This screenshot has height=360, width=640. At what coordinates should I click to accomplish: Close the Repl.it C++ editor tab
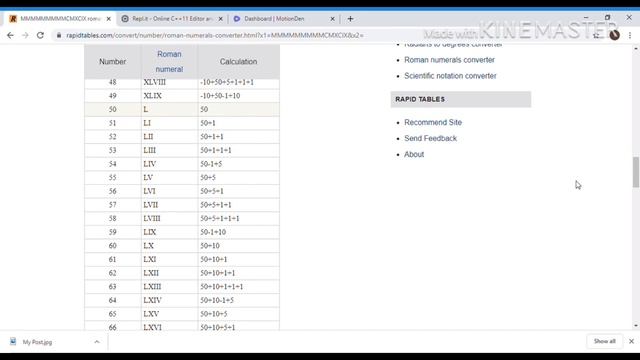pos(220,19)
